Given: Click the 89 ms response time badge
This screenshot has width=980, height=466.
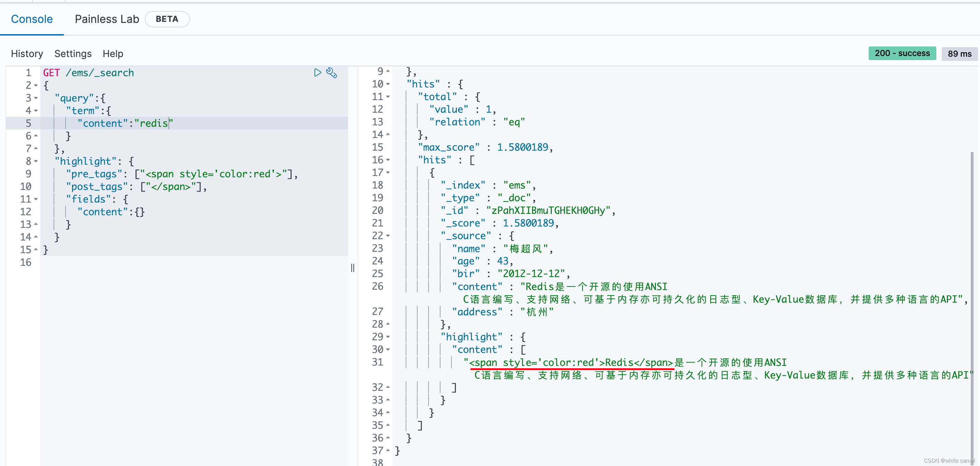Looking at the screenshot, I should 960,54.
